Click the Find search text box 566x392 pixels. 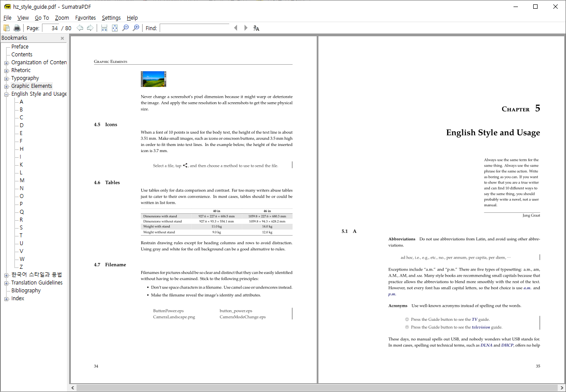tap(195, 28)
